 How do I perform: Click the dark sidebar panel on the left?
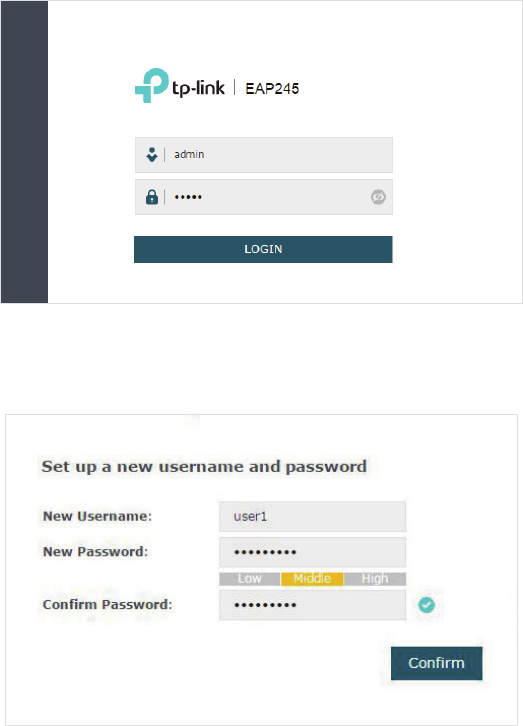point(25,152)
